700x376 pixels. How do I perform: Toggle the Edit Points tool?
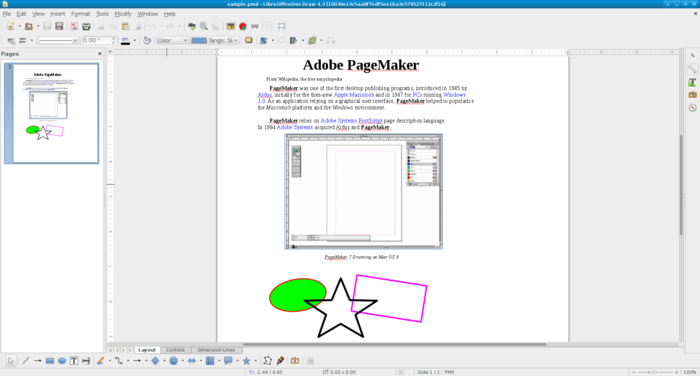click(x=267, y=360)
